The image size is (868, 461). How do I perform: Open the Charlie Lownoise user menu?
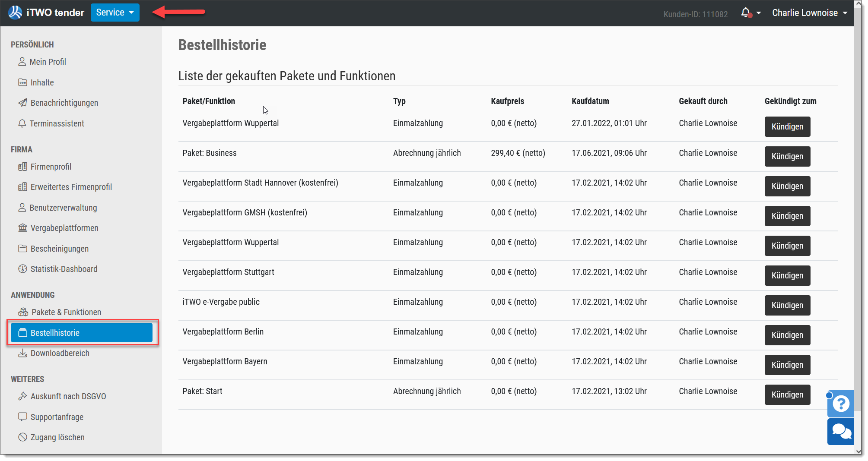(810, 13)
